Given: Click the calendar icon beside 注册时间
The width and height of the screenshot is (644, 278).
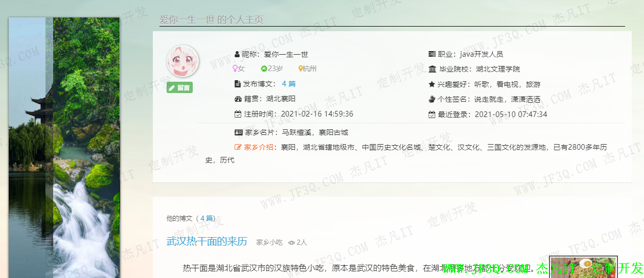Looking at the screenshot, I should pos(237,114).
